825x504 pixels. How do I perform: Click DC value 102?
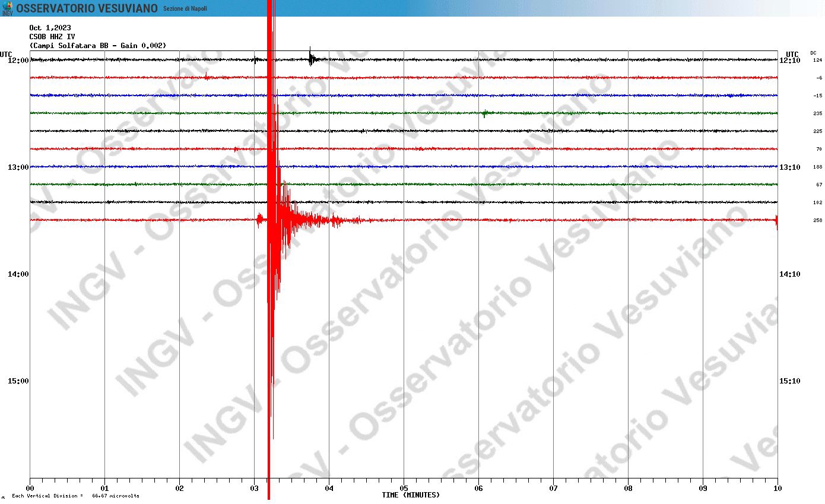coord(817,203)
